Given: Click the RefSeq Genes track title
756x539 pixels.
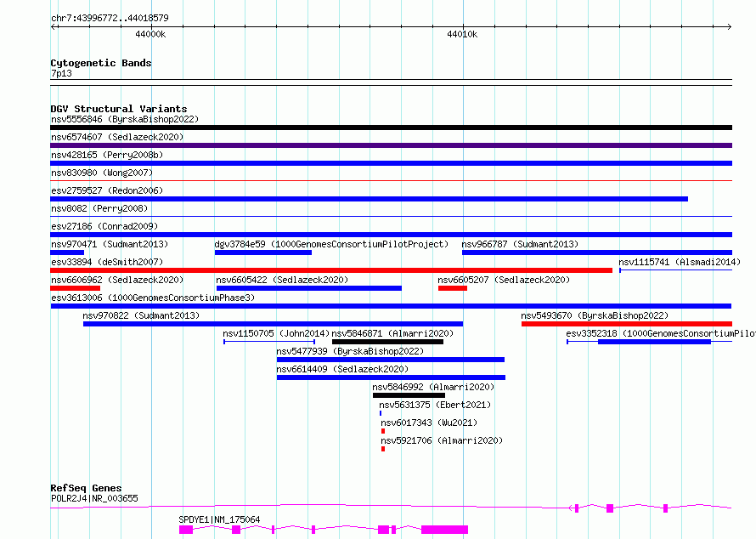Looking at the screenshot, I should point(86,488).
